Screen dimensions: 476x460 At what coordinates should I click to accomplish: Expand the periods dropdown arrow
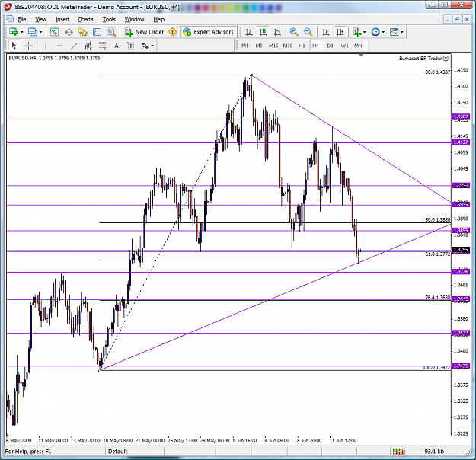(x=383, y=32)
